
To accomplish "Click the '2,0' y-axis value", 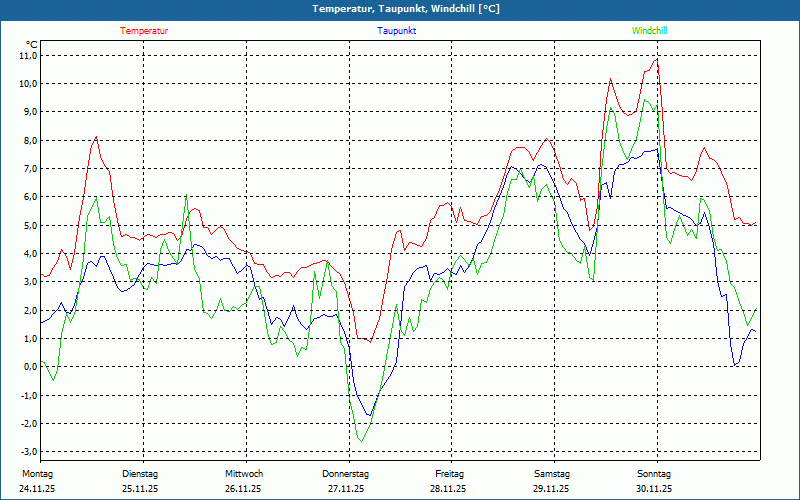I will click(30, 310).
